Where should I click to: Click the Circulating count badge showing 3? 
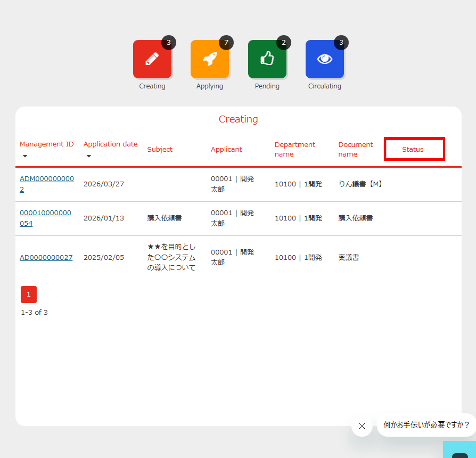coord(341,43)
